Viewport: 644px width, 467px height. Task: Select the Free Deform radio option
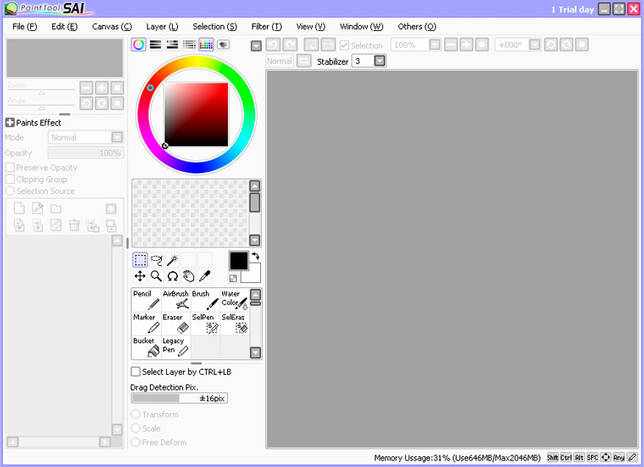136,442
